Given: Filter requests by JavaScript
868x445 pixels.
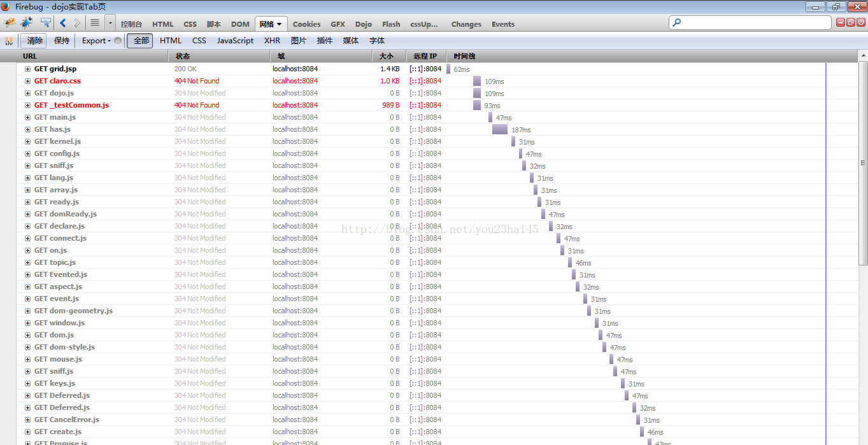Looking at the screenshot, I should pyautogui.click(x=235, y=41).
